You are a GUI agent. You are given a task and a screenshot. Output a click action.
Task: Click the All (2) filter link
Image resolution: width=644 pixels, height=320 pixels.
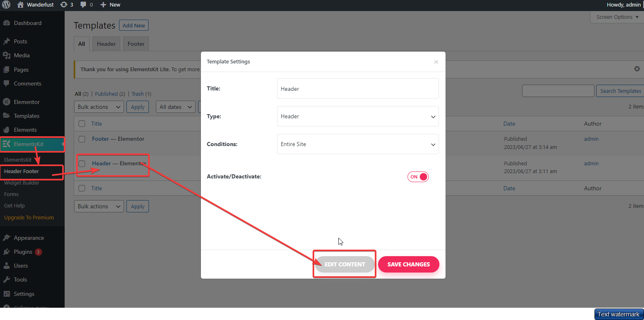[81, 94]
